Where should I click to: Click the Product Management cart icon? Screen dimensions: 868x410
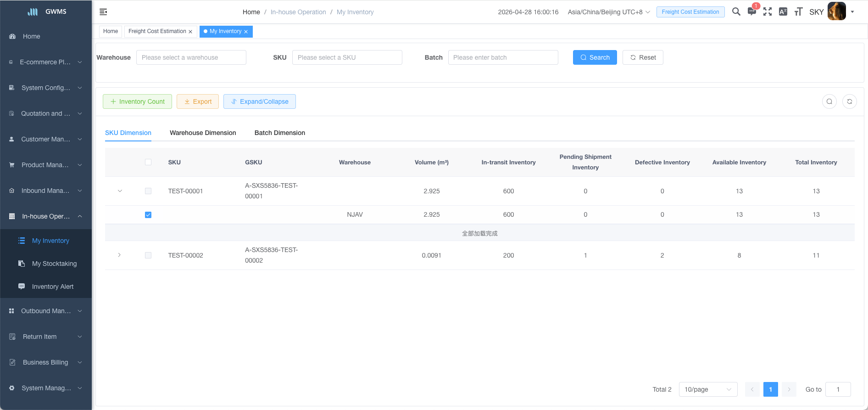[x=12, y=165]
